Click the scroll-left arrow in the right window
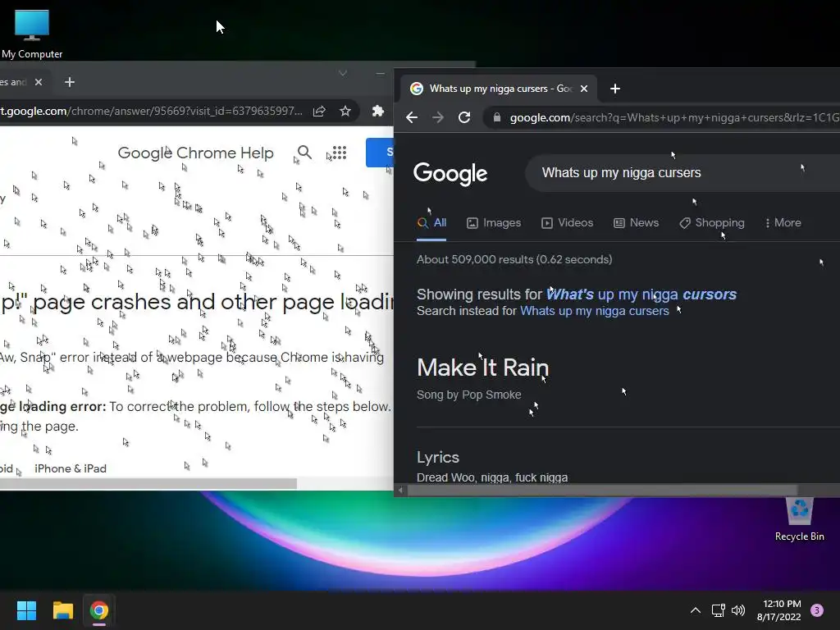 [400, 491]
